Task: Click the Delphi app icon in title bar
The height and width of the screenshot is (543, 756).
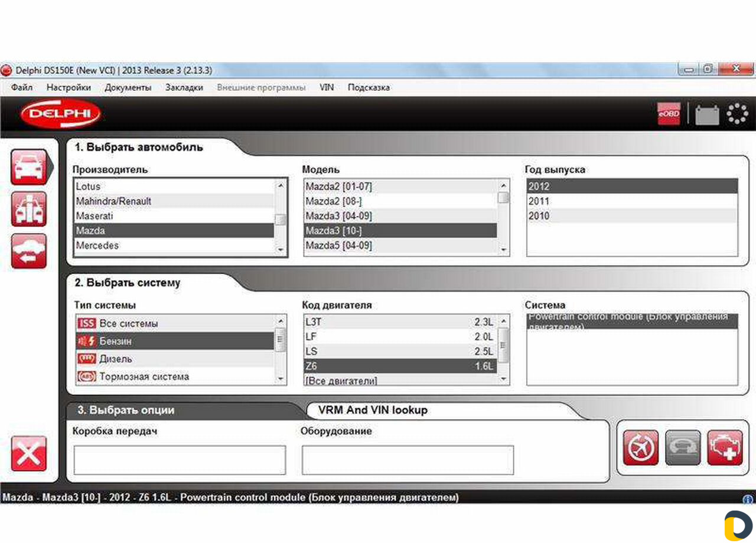Action: point(6,70)
